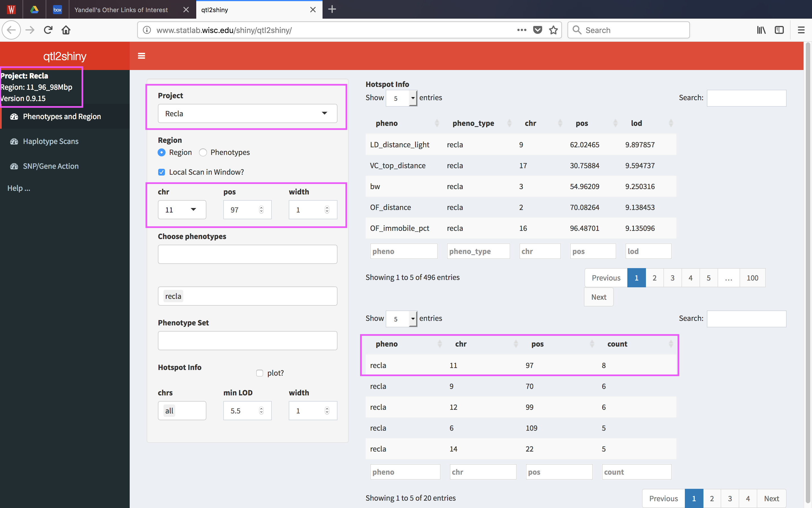Toggle the sidebar hamburger menu icon
The image size is (812, 508).
(x=142, y=56)
